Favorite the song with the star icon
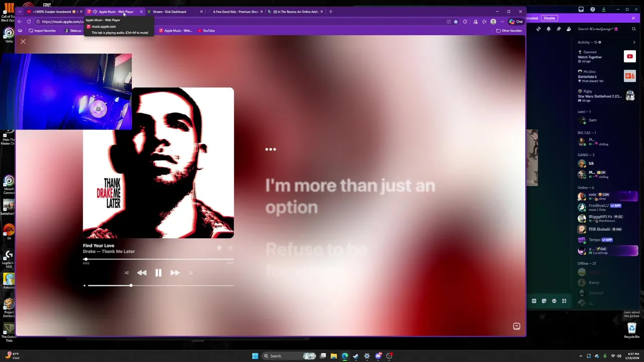This screenshot has width=644, height=362. pos(219,248)
